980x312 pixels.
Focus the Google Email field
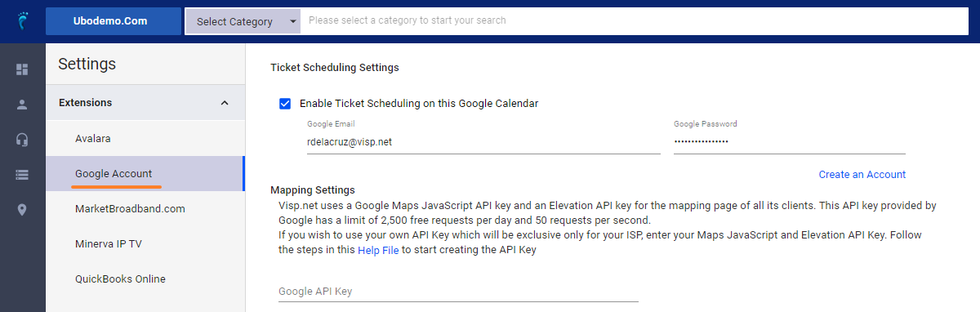(483, 141)
